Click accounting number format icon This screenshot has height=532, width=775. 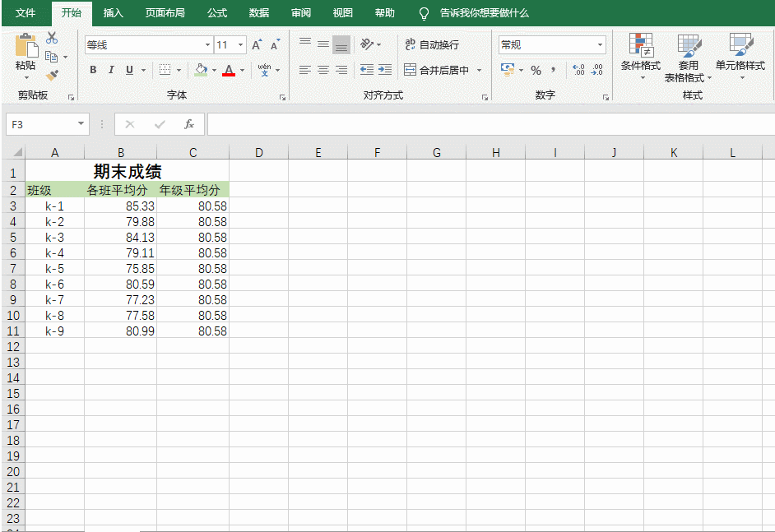[507, 70]
